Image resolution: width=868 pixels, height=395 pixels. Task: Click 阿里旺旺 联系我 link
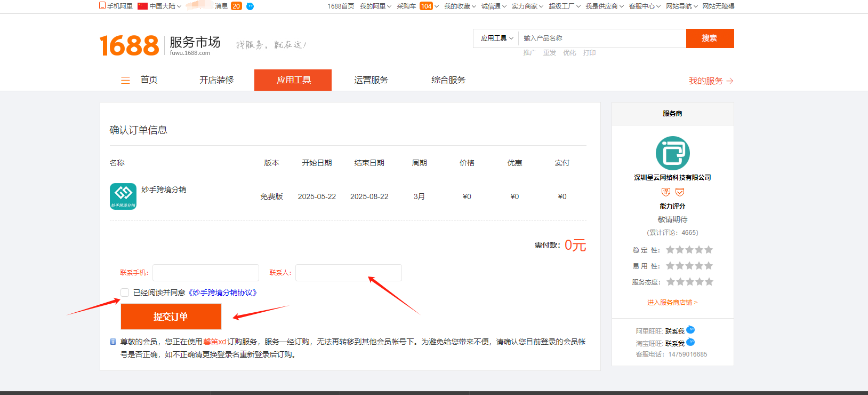(674, 331)
